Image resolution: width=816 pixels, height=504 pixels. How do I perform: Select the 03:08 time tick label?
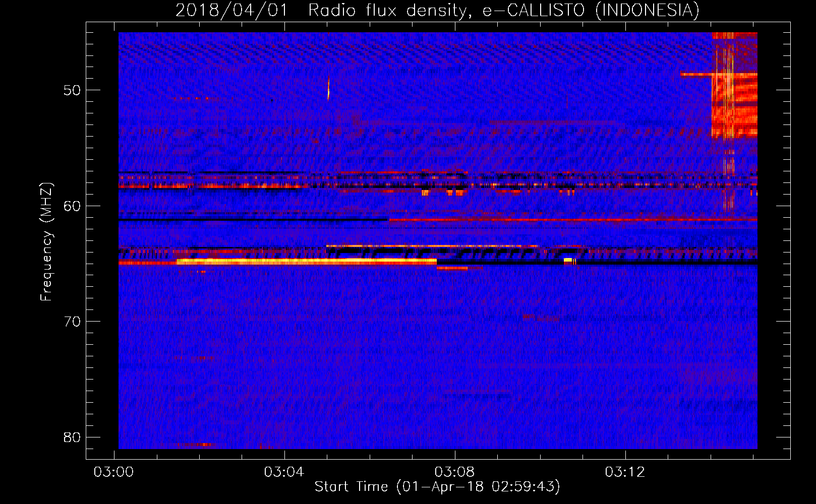455,472
